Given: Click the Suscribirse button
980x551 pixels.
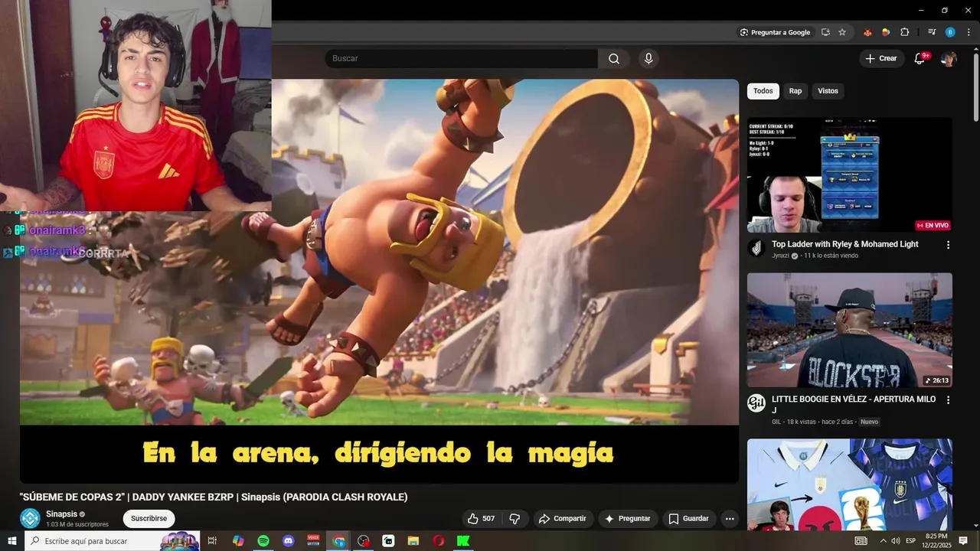Looking at the screenshot, I should click(x=149, y=519).
